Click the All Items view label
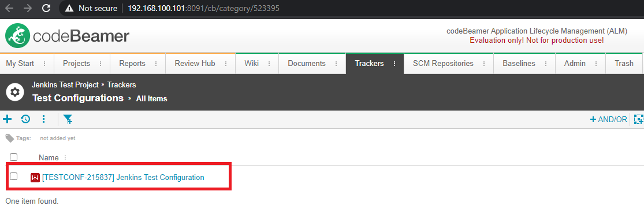644x224 pixels. click(x=151, y=99)
